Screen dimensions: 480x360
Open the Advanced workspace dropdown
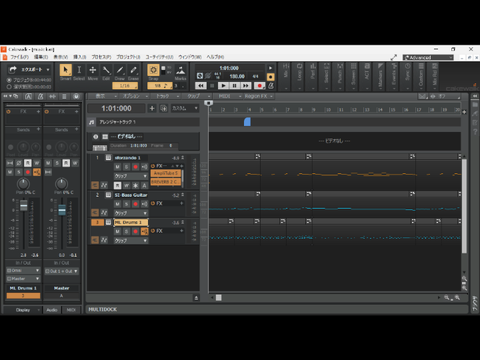428,57
